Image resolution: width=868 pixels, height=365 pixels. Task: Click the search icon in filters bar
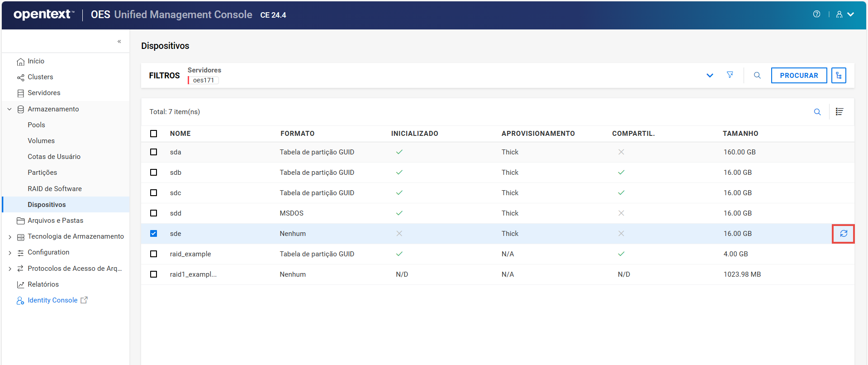[x=757, y=75]
